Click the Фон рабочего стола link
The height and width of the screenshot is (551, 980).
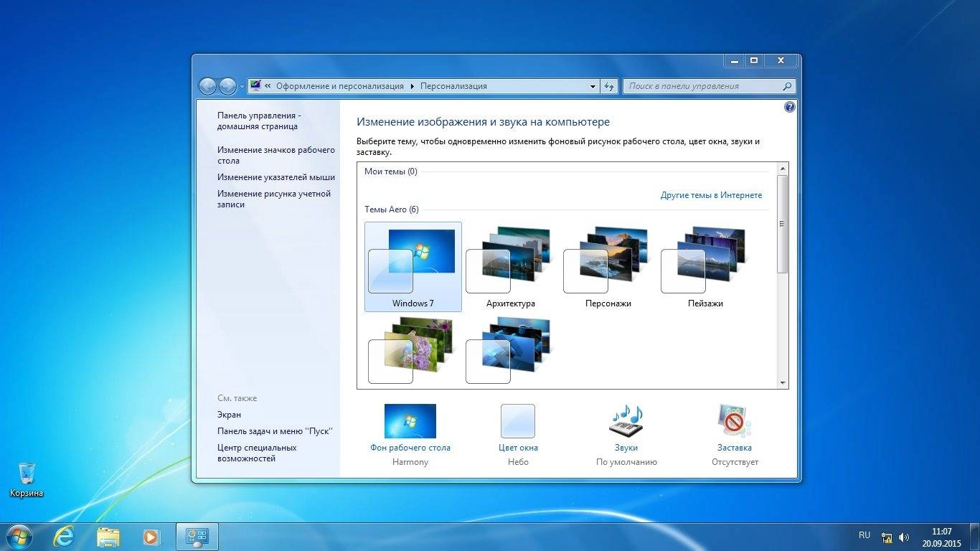pyautogui.click(x=410, y=448)
